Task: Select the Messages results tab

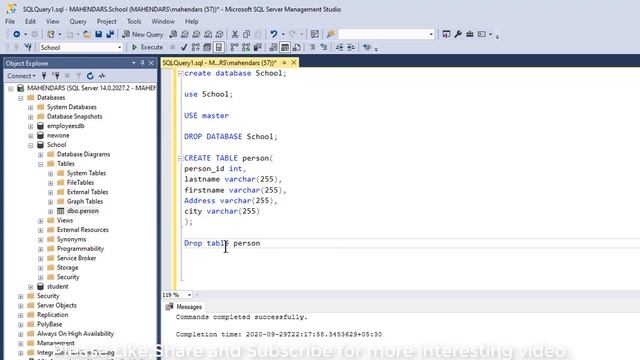Action: pos(184,307)
